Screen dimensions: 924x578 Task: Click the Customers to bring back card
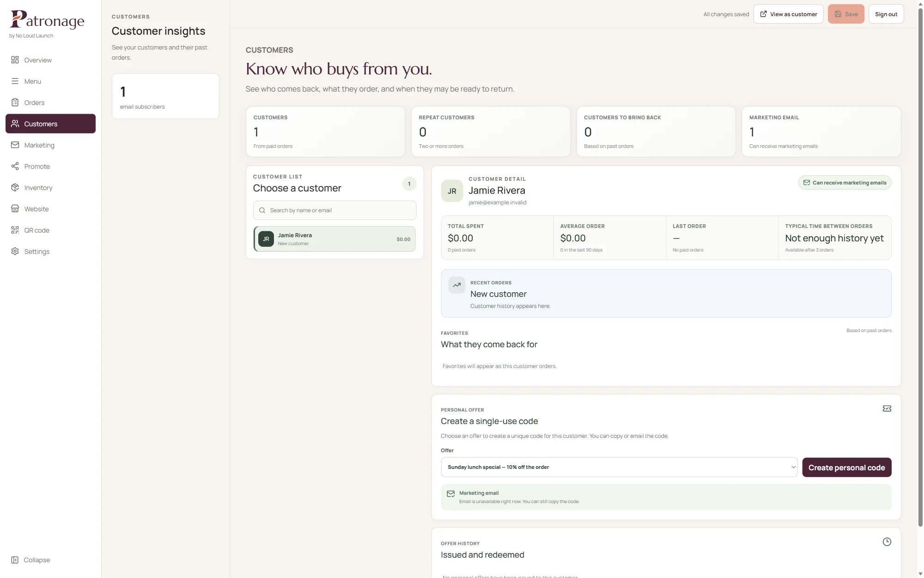click(x=656, y=132)
